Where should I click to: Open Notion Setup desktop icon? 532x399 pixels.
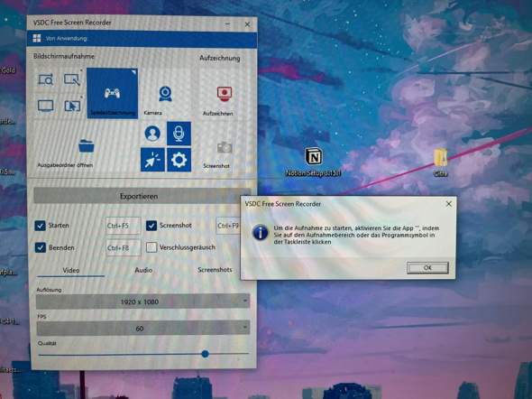pos(314,156)
